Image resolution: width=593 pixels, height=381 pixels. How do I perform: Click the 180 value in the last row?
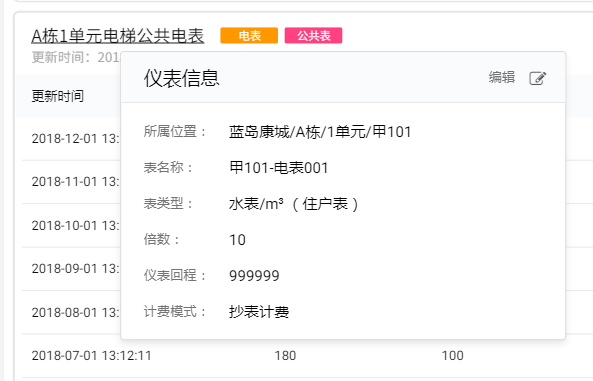pos(285,356)
